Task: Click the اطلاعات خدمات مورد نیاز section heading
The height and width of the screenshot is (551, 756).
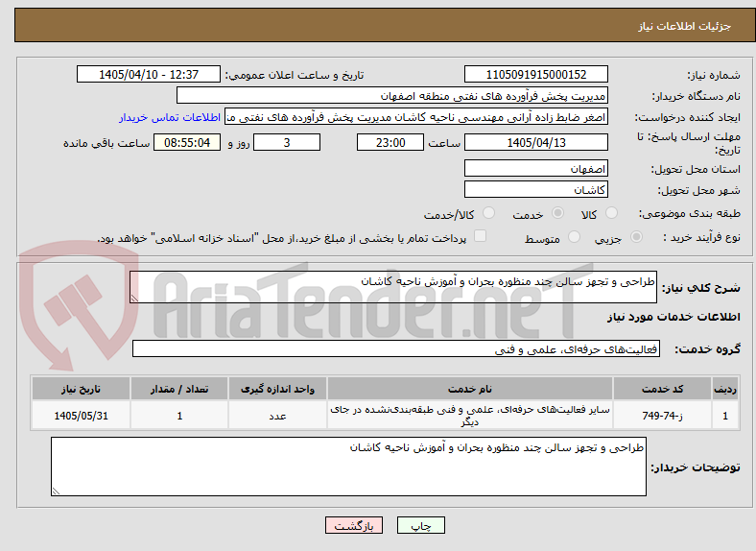Action: point(673,317)
